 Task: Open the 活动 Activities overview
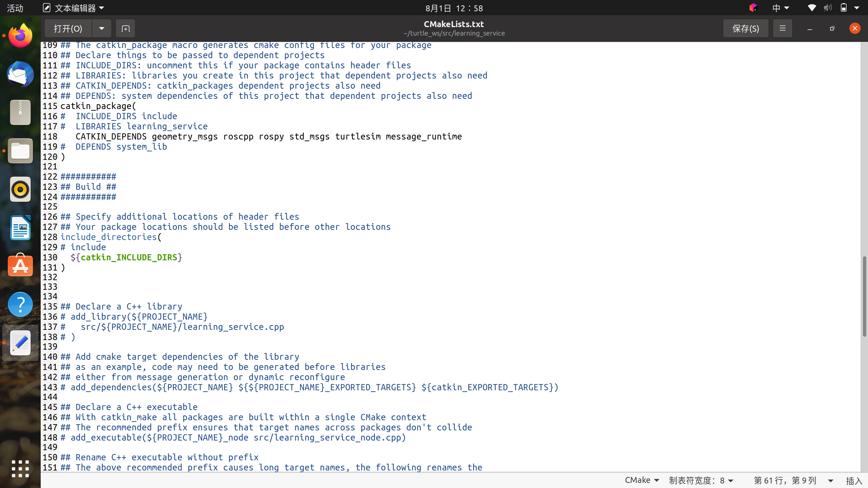point(14,8)
